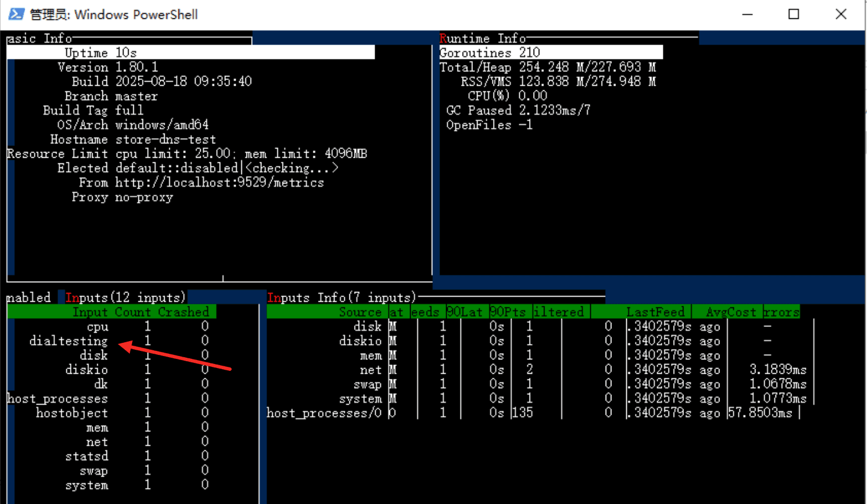Select the cpu input row
Screen dimensions: 867x504
coord(112,327)
